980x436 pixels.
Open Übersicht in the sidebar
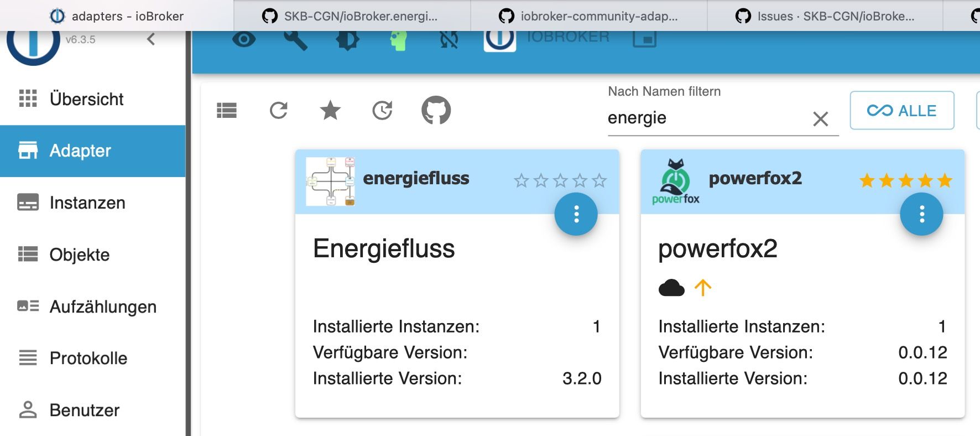pyautogui.click(x=93, y=99)
